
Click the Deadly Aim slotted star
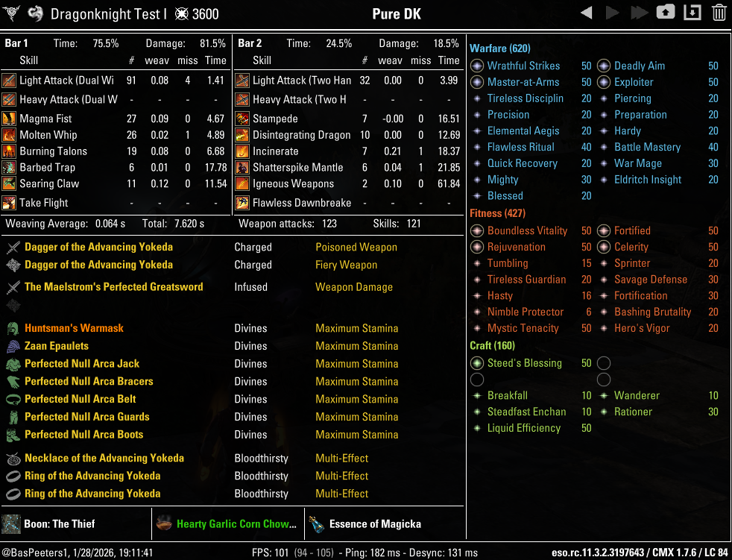pos(604,66)
